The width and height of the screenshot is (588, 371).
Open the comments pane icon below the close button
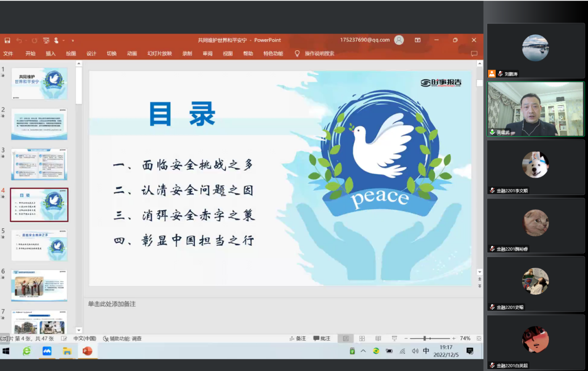pyautogui.click(x=474, y=53)
